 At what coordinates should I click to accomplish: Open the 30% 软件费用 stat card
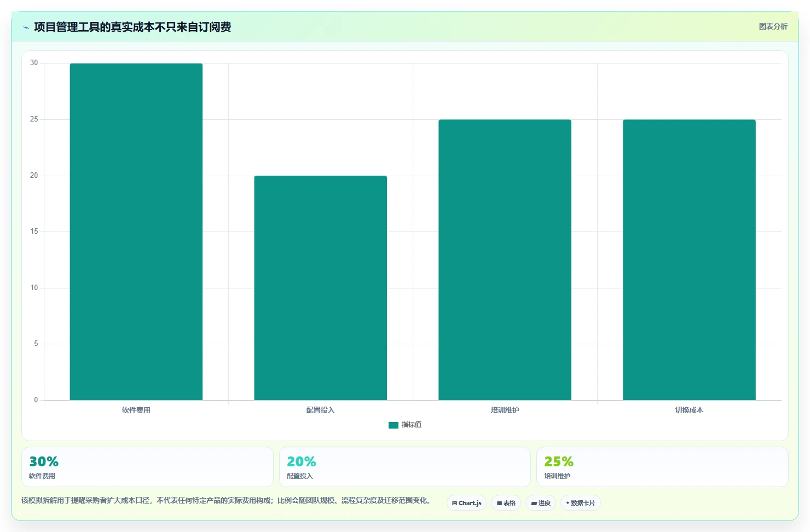click(147, 467)
